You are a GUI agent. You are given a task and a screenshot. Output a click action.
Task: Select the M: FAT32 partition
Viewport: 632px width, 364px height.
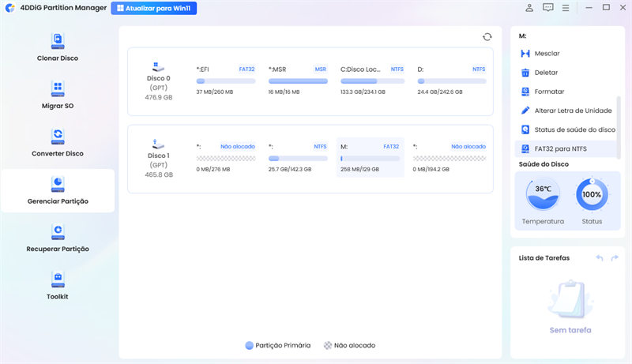(369, 156)
